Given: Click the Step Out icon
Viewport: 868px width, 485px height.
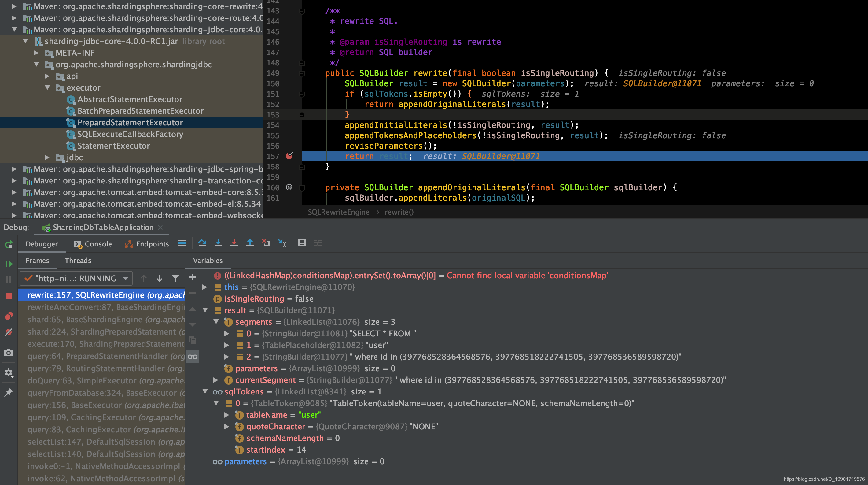Looking at the screenshot, I should tap(250, 243).
